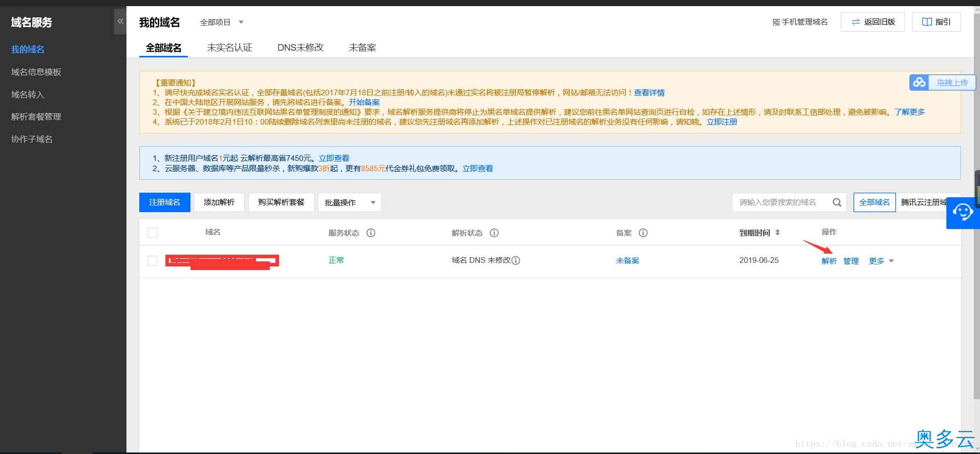
Task: Click the 购买解析套餐 button
Action: [281, 202]
